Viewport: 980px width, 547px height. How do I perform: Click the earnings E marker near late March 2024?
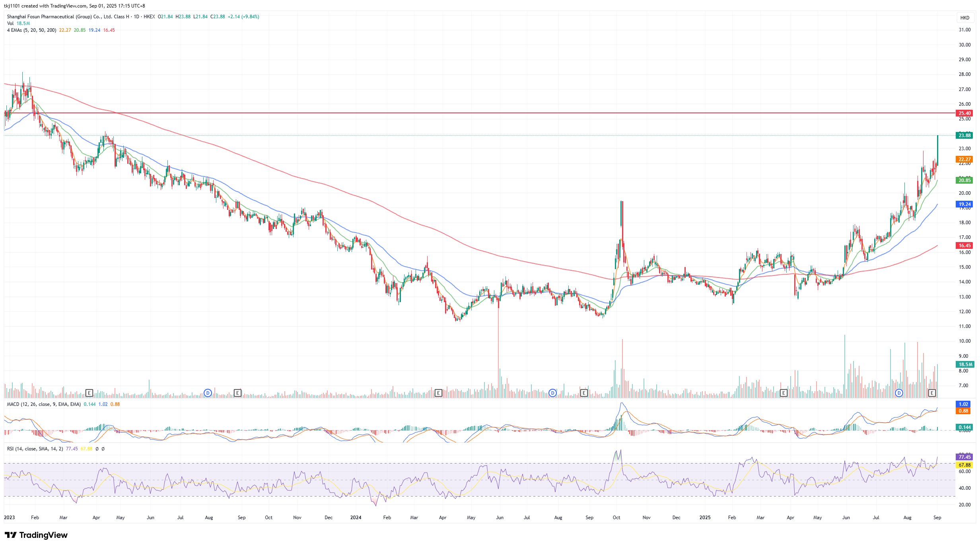click(438, 393)
